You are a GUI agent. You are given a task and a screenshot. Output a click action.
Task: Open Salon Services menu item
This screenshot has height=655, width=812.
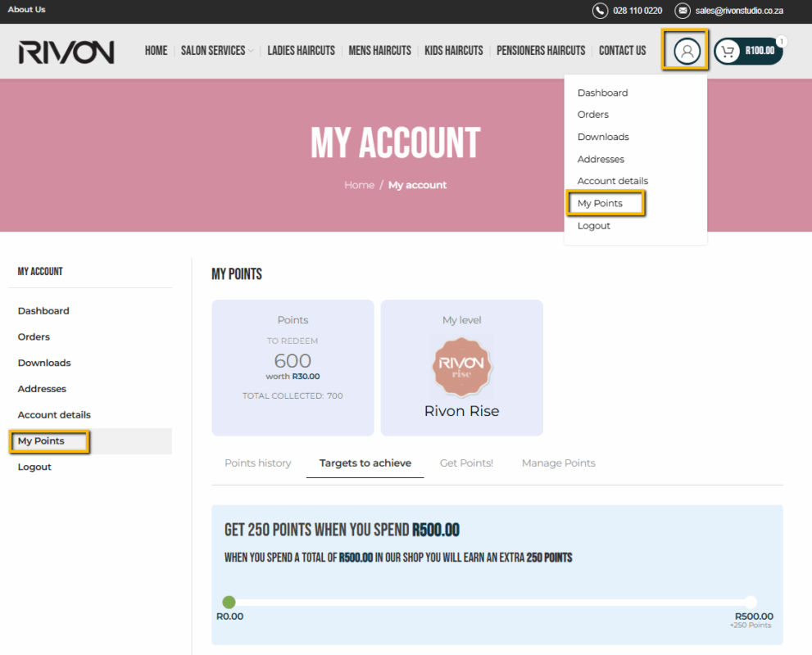[x=213, y=51]
